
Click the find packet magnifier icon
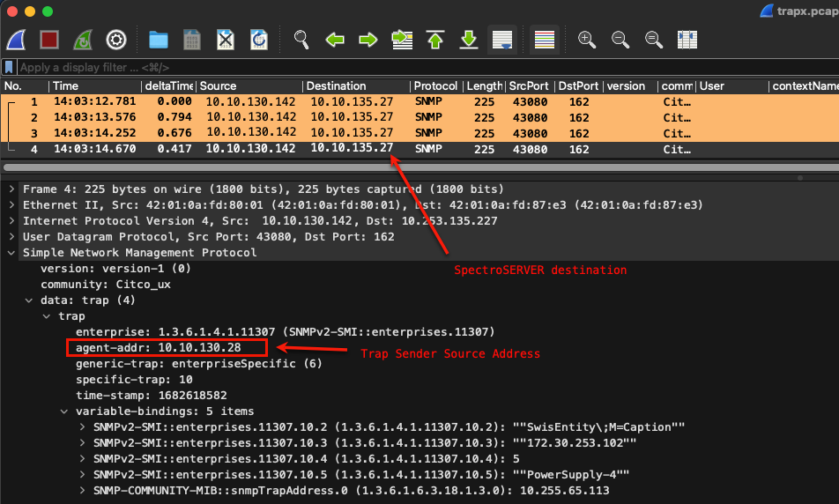pyautogui.click(x=301, y=40)
